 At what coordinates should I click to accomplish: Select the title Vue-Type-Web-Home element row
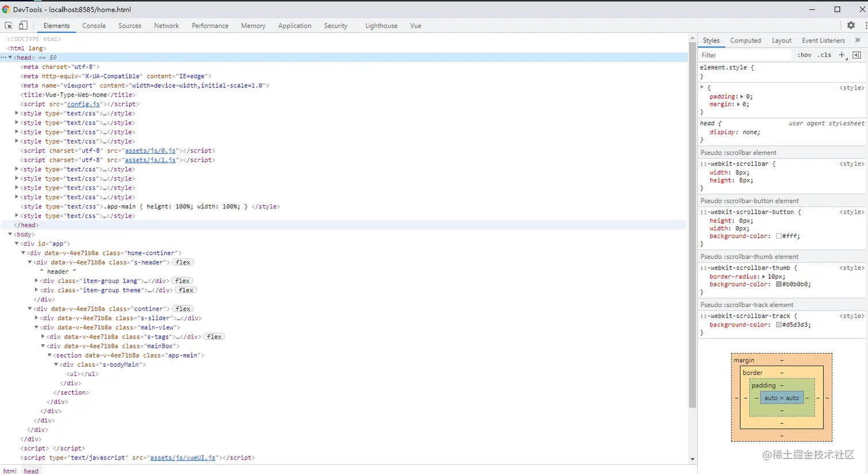pyautogui.click(x=78, y=95)
